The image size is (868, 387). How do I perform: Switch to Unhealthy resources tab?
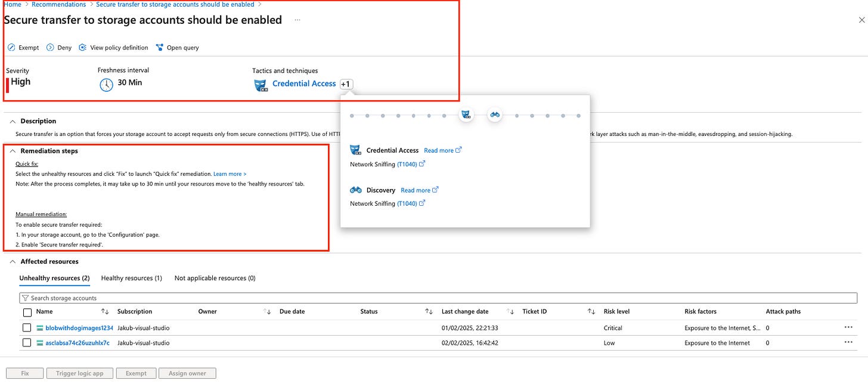(x=54, y=278)
